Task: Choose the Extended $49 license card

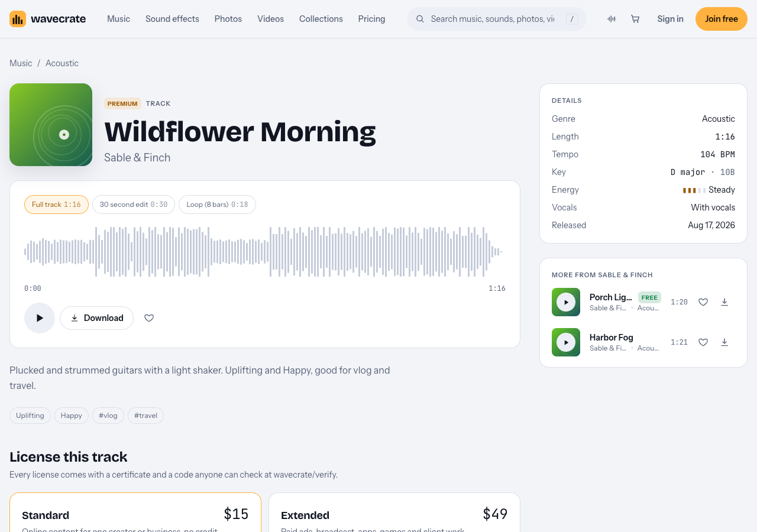Action: click(394, 512)
